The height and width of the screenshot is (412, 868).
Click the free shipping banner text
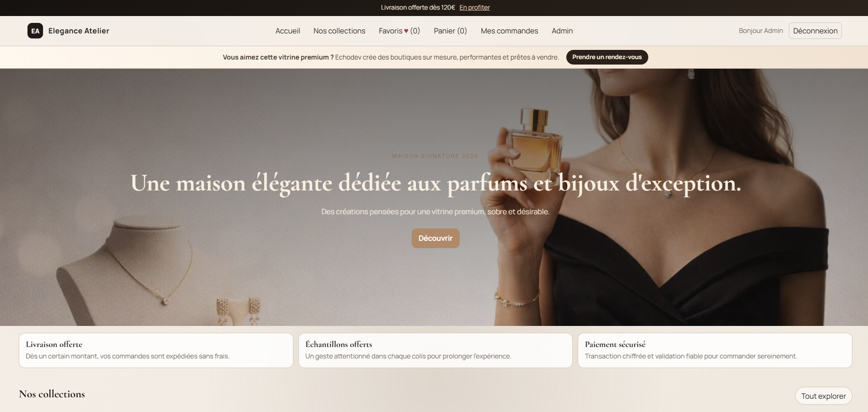(x=418, y=7)
